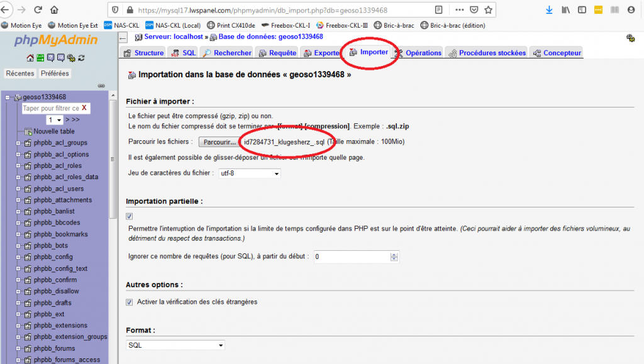
Task: Click the table filter input field
Action: 51,108
